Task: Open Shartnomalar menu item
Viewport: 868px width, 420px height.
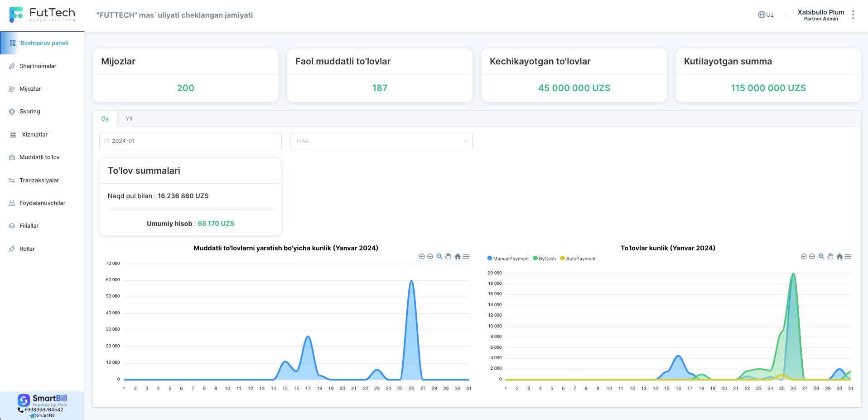Action: point(42,66)
